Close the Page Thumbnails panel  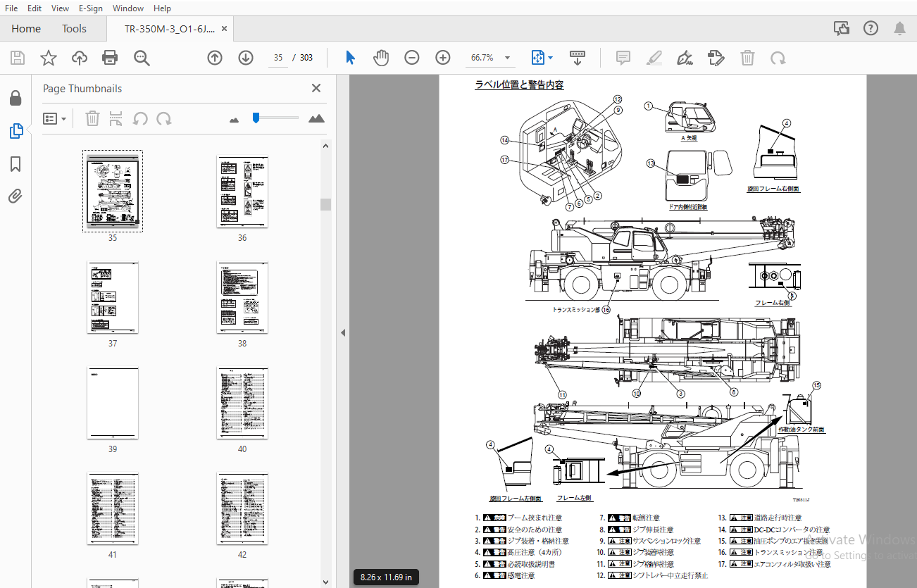(x=316, y=88)
